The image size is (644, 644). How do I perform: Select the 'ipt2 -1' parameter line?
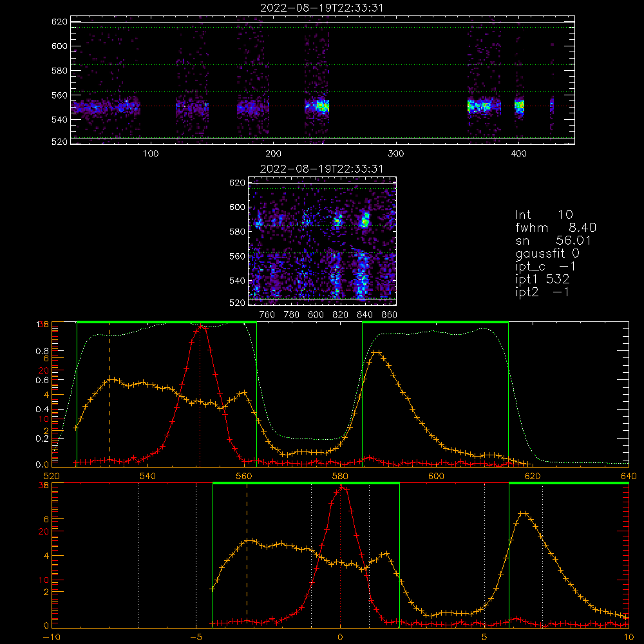pos(542,292)
